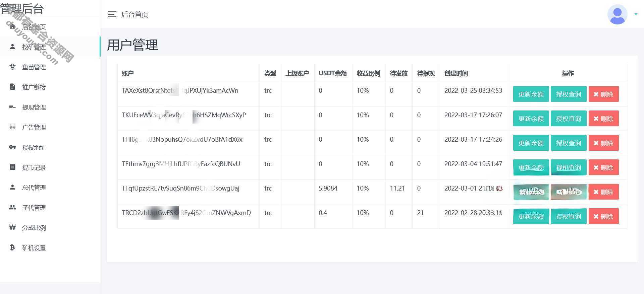Click the 类型 column header

pos(270,73)
